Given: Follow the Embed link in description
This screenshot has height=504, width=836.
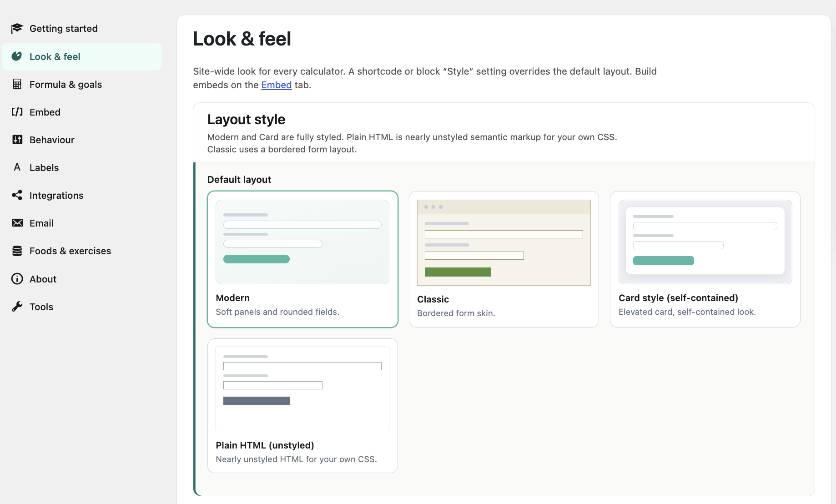Looking at the screenshot, I should 276,85.
